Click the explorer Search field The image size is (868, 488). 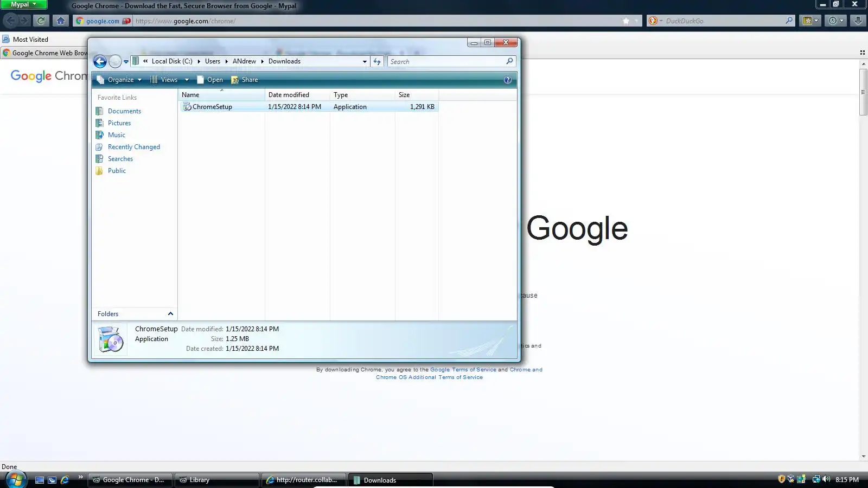(446, 61)
